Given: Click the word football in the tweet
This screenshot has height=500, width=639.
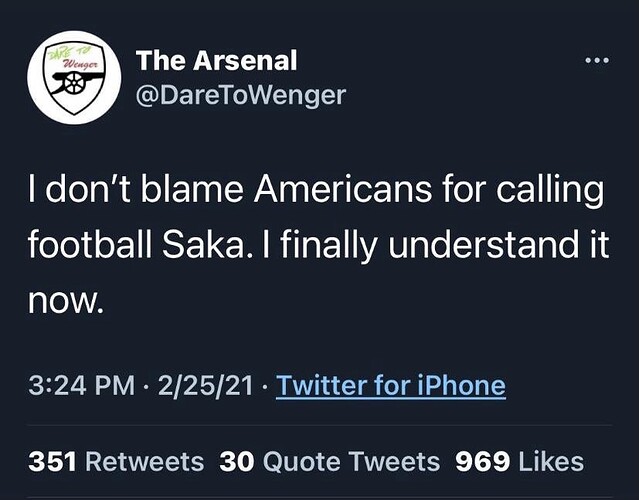Looking at the screenshot, I should tap(84, 242).
